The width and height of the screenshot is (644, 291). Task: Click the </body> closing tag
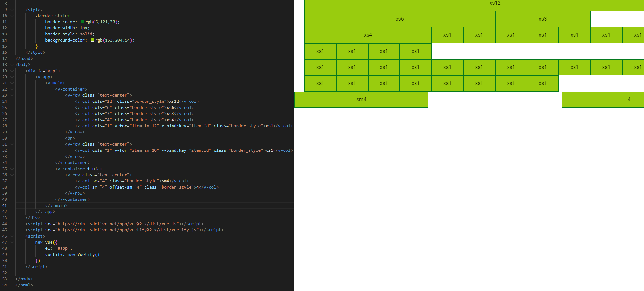coord(24,279)
